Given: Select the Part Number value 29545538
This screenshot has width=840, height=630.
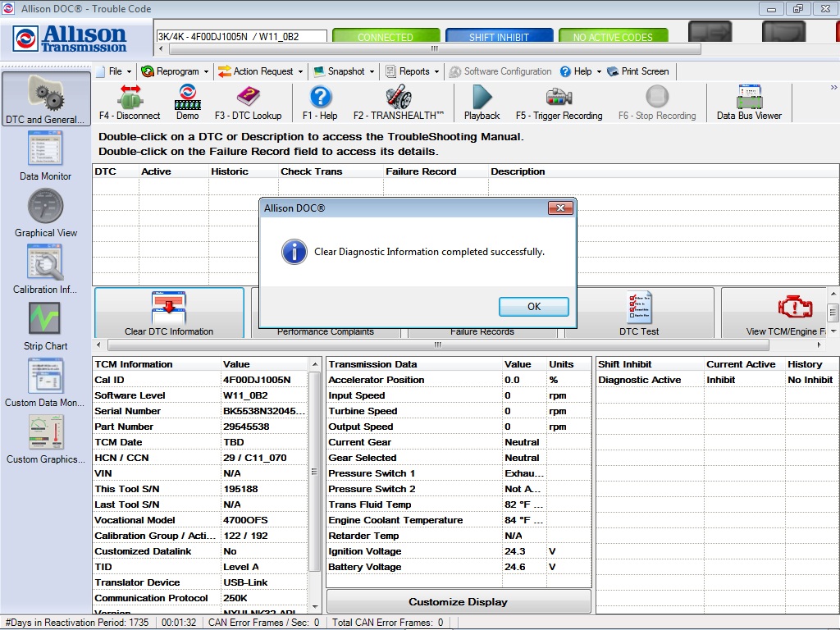Looking at the screenshot, I should 246,427.
